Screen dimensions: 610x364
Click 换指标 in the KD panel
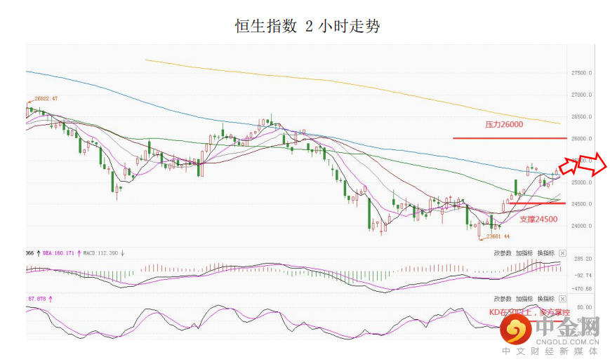546,298
